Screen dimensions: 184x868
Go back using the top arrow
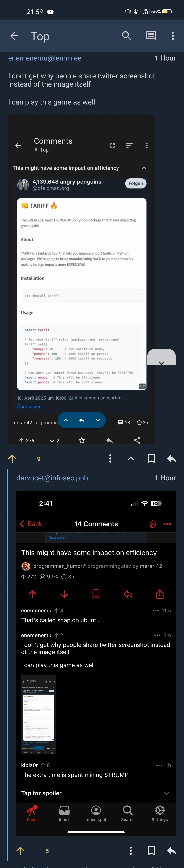(14, 36)
